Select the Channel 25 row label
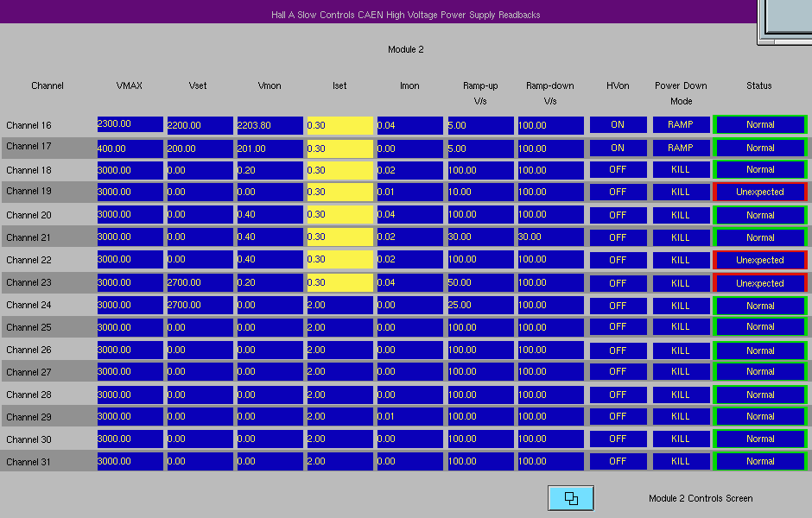Viewport: 812px width, 518px height. (29, 327)
